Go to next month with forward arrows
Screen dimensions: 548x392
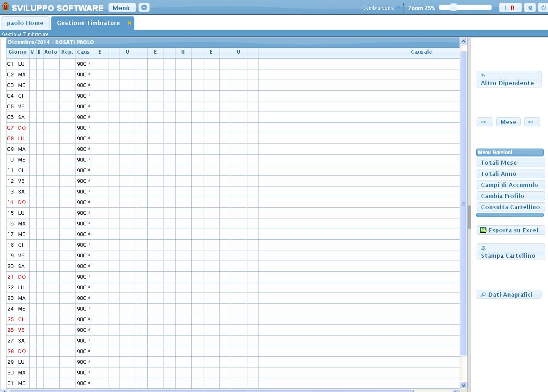(x=531, y=122)
